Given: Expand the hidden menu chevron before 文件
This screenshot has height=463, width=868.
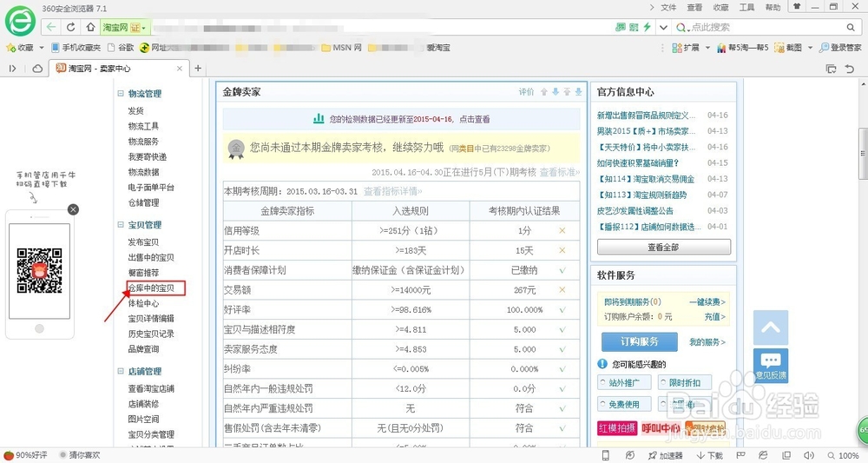Looking at the screenshot, I should click(x=652, y=7).
